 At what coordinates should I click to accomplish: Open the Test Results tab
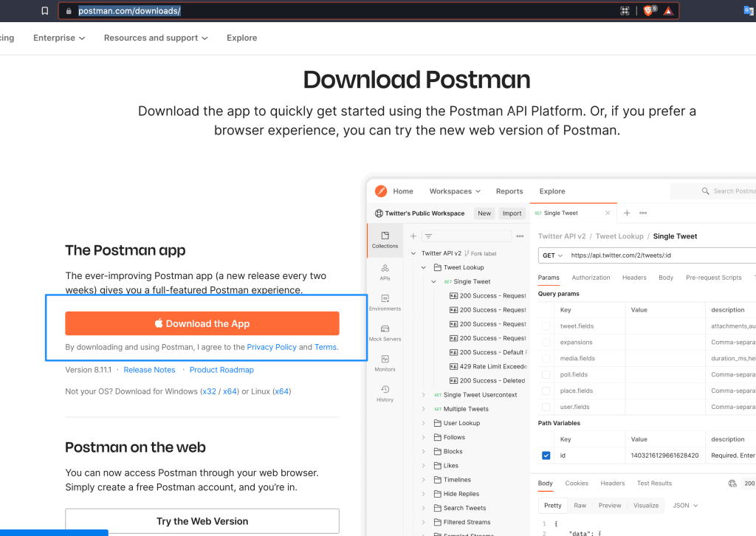point(654,484)
